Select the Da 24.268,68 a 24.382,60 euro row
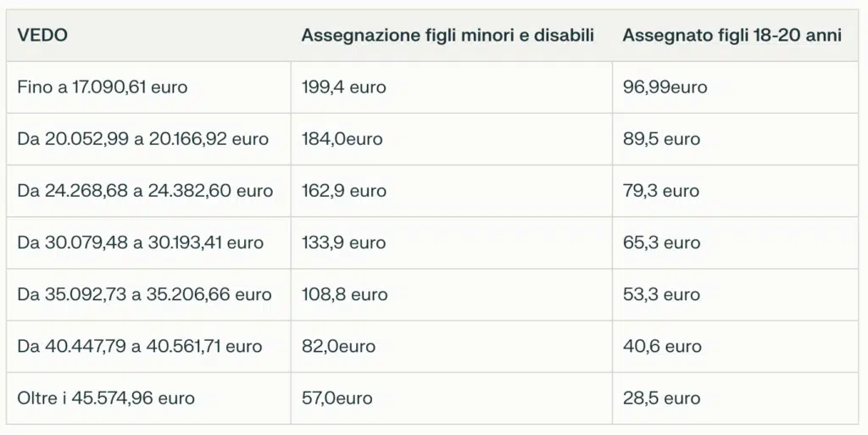This screenshot has width=868, height=435. click(x=145, y=191)
